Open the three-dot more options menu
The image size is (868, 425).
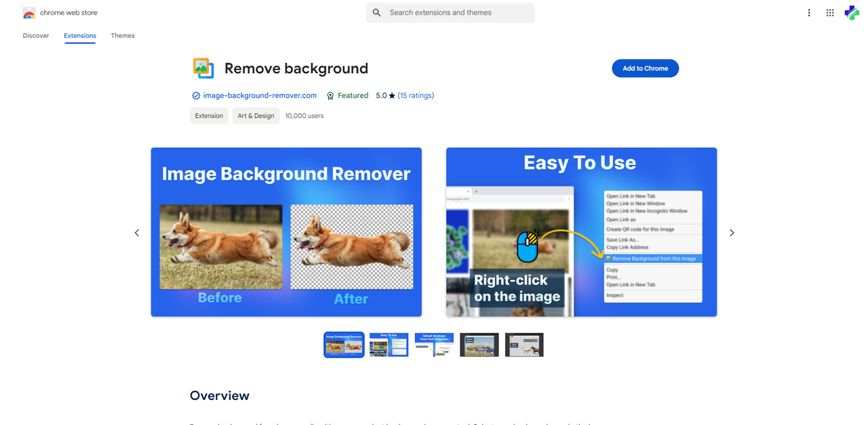[x=808, y=13]
